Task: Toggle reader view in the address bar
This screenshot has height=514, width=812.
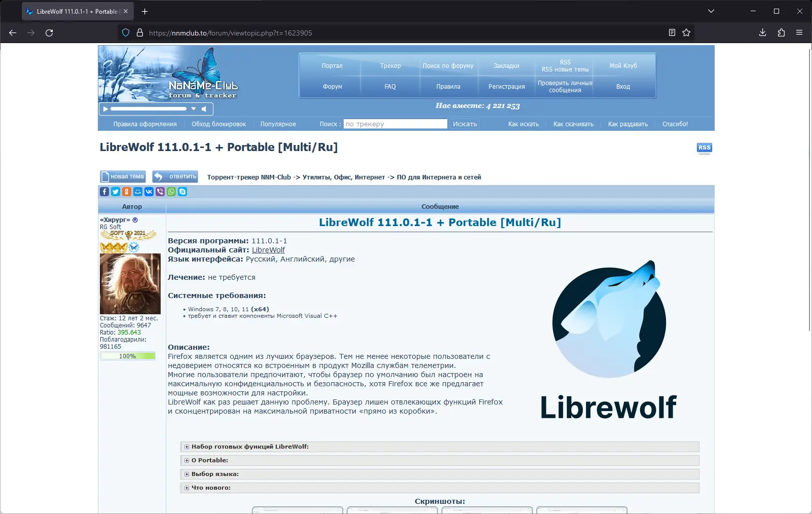Action: (672, 33)
